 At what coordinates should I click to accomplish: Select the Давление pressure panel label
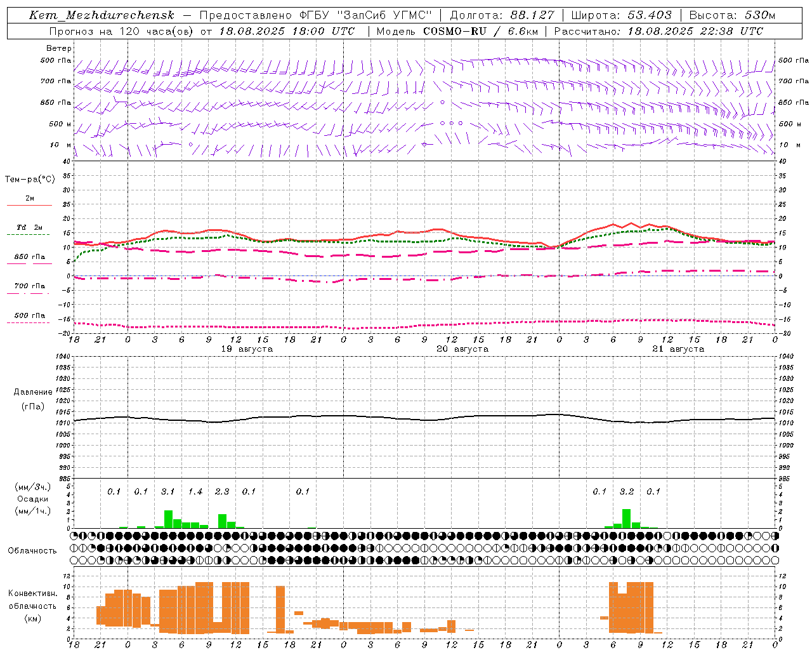tap(33, 392)
